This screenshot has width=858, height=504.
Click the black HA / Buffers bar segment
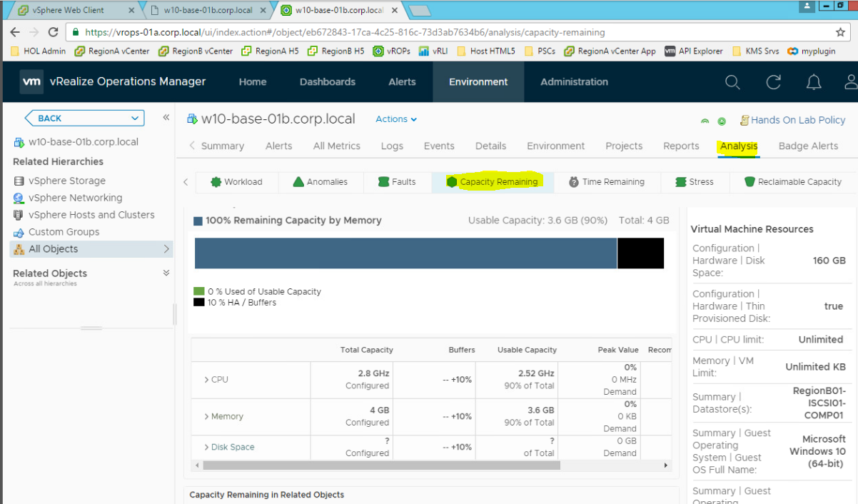pos(640,253)
